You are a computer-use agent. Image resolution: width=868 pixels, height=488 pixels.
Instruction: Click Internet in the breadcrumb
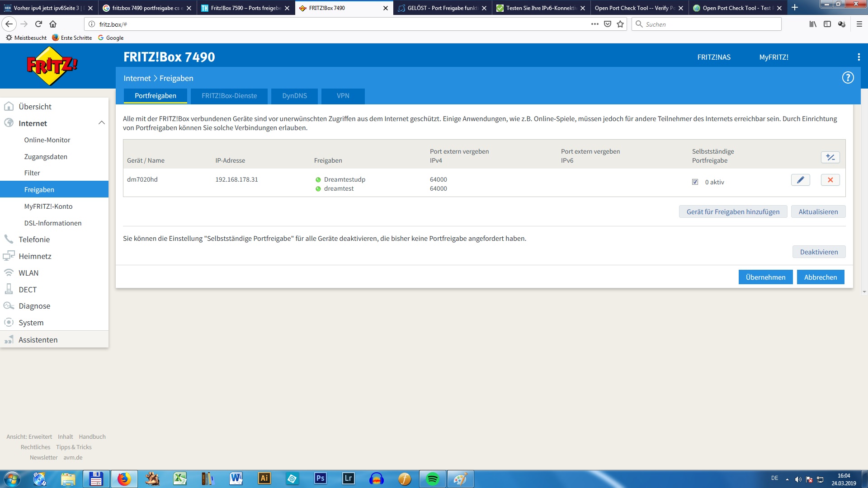pyautogui.click(x=137, y=78)
